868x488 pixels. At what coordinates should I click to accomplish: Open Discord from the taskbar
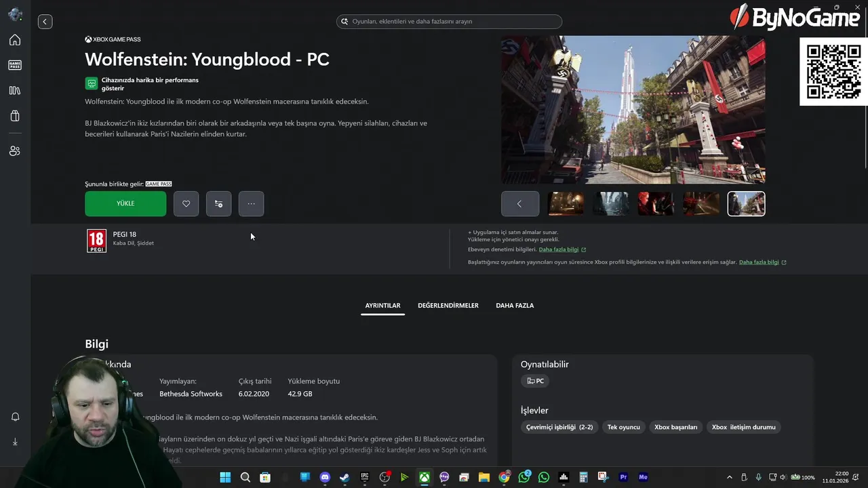[325, 477]
